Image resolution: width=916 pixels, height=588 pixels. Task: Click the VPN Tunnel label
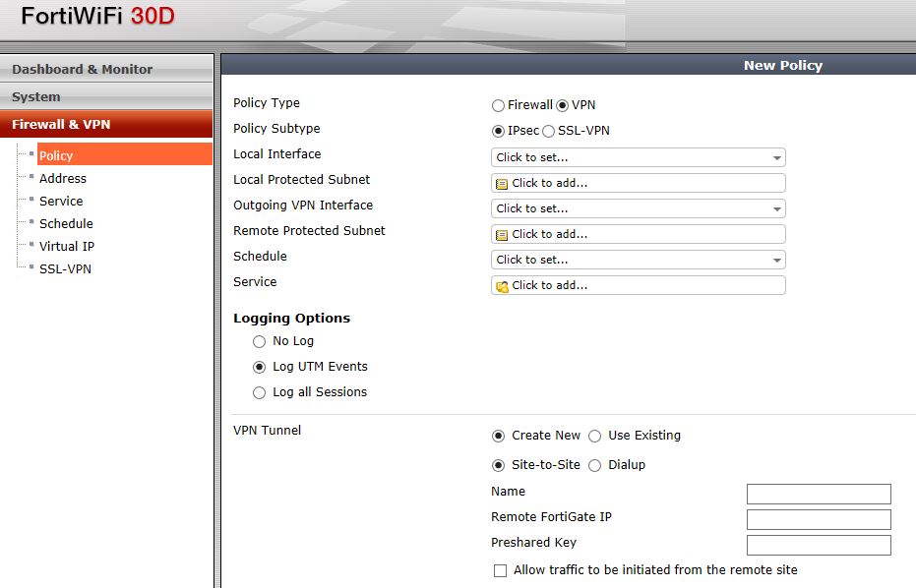coord(267,431)
